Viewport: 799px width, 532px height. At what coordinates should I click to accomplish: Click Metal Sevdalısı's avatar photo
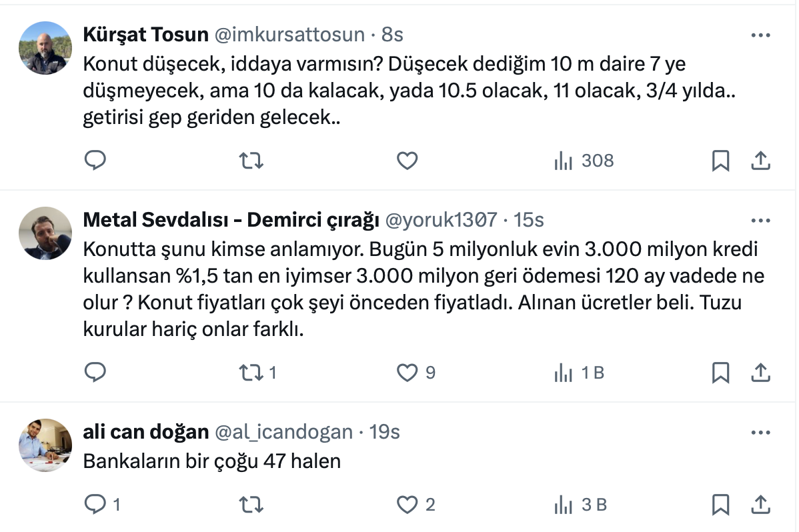coord(45,233)
